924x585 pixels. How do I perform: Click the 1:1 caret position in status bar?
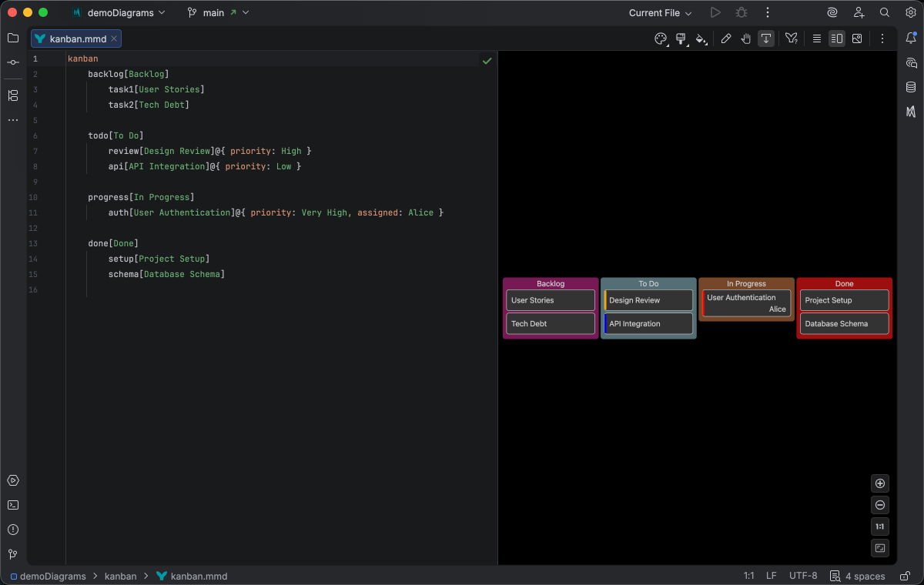pos(748,576)
